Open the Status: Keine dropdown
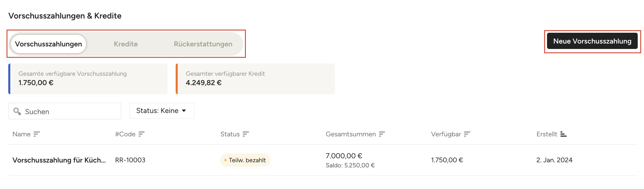The height and width of the screenshot is (189, 644). (x=161, y=111)
